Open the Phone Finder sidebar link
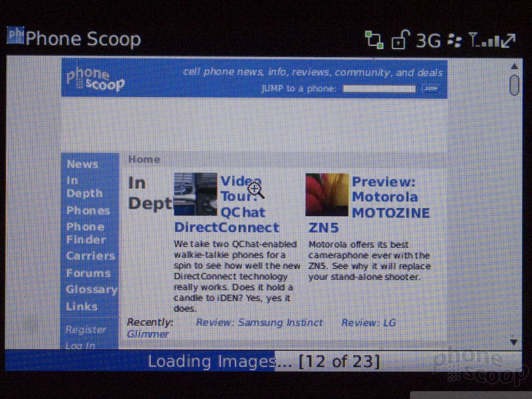The width and height of the screenshot is (532, 399). pyautogui.click(x=86, y=233)
